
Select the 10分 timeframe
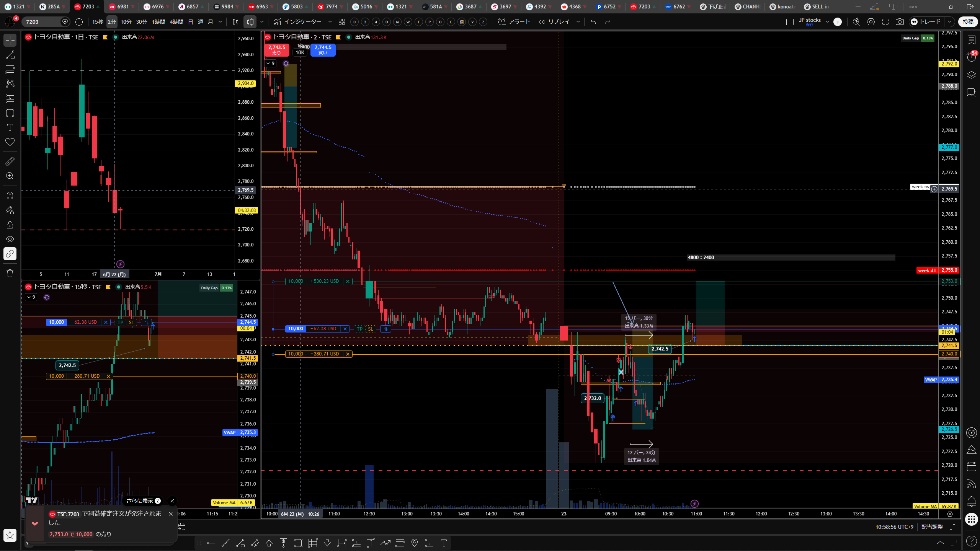(126, 22)
